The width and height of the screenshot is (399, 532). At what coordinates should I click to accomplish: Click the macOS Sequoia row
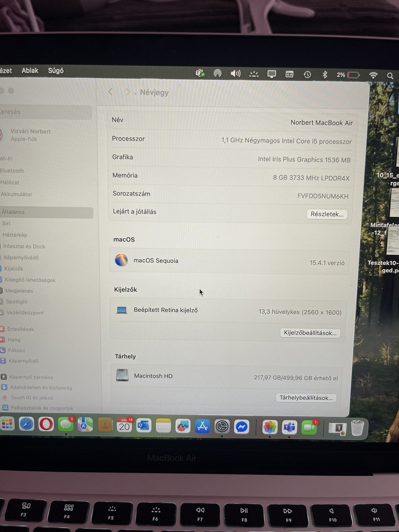(x=229, y=261)
